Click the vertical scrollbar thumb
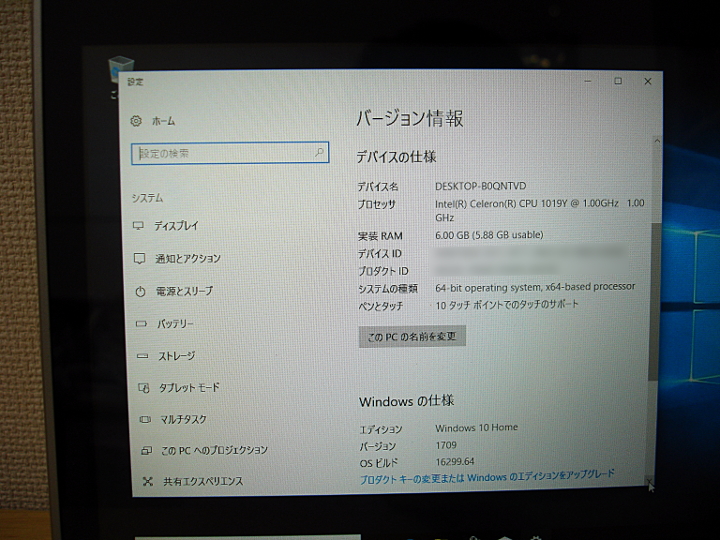 coord(654,301)
